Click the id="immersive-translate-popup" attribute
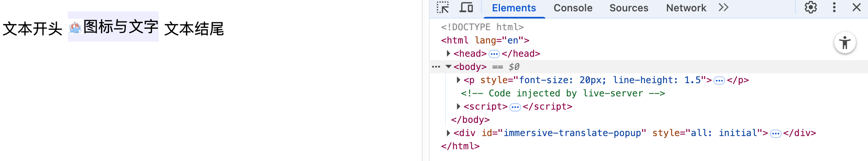The height and width of the screenshot is (161, 868). [564, 133]
